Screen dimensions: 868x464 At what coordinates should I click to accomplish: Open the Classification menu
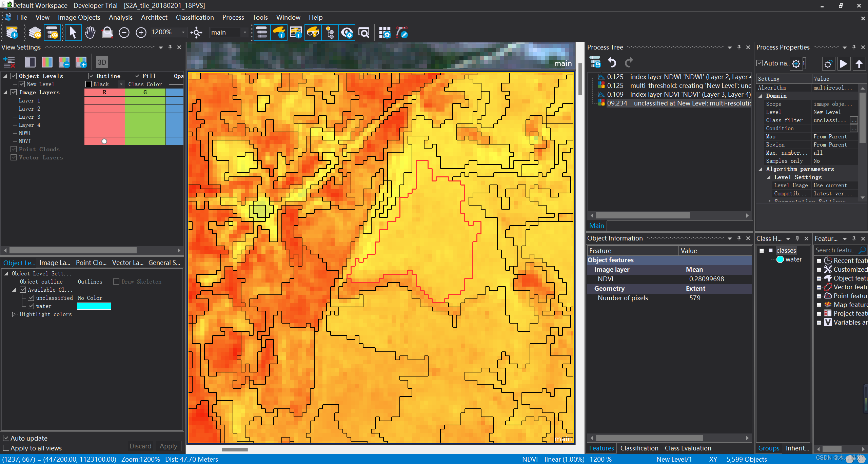(195, 17)
